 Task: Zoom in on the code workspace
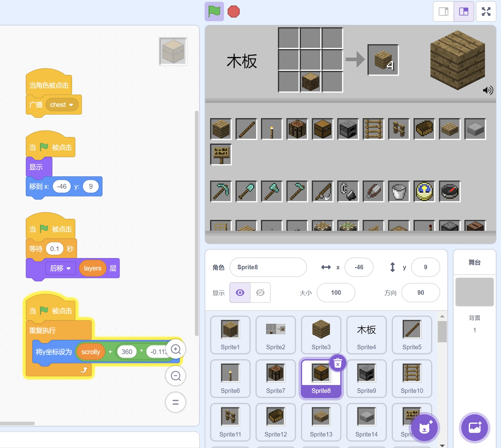[176, 349]
